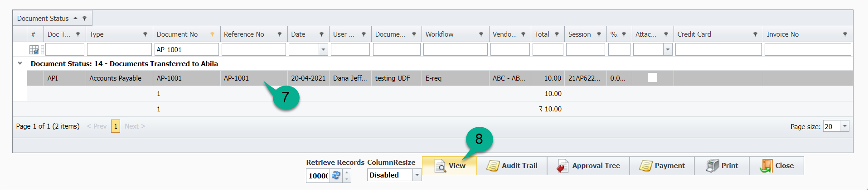Sort by the Session column header
The height and width of the screenshot is (192, 868).
point(579,34)
